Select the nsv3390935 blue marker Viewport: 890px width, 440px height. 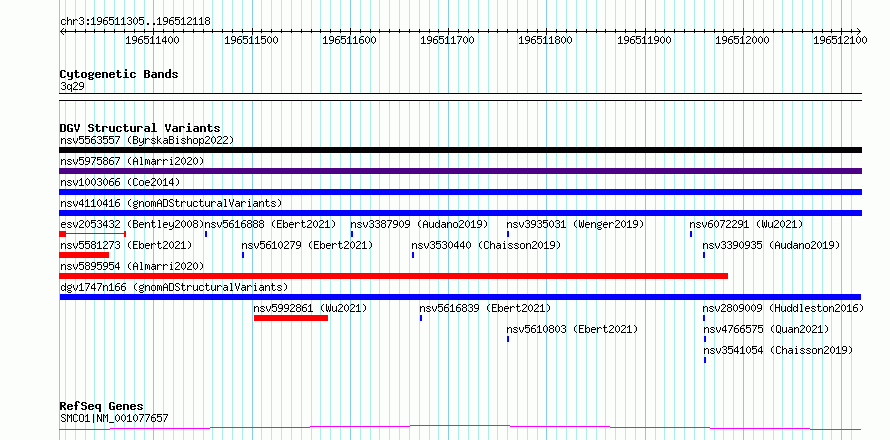coord(704,255)
